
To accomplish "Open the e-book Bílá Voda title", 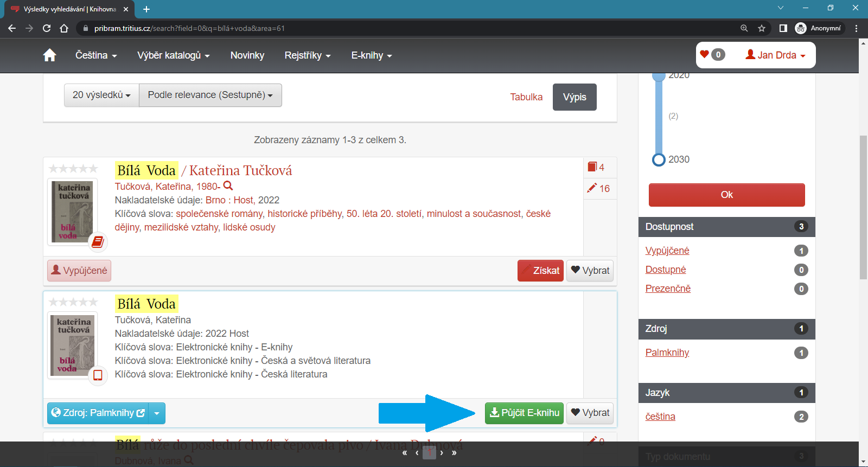I will coord(146,304).
